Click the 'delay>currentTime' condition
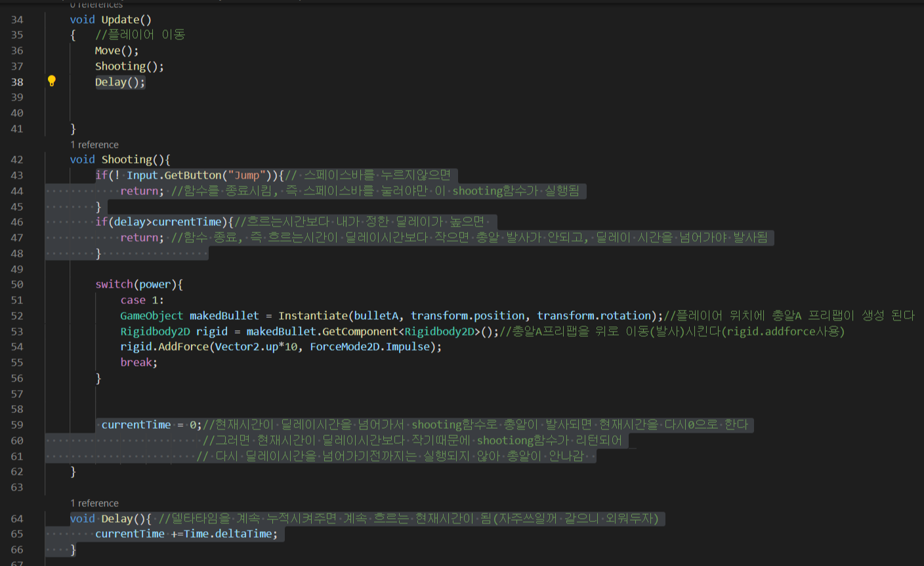This screenshot has width=924, height=566. pyautogui.click(x=168, y=222)
